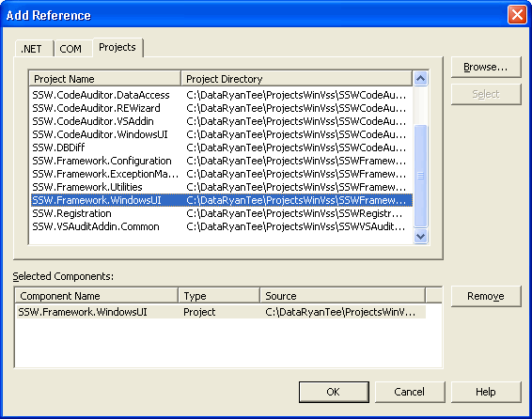The width and height of the screenshot is (532, 419).
Task: Click SSW.Framework.WindowsUI in Selected Components
Action: [83, 312]
